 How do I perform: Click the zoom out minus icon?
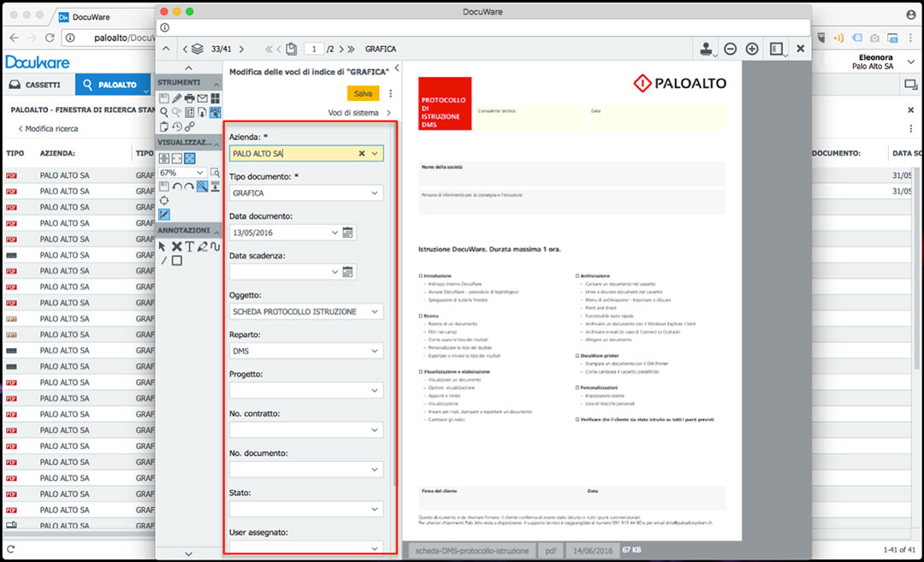pos(730,49)
